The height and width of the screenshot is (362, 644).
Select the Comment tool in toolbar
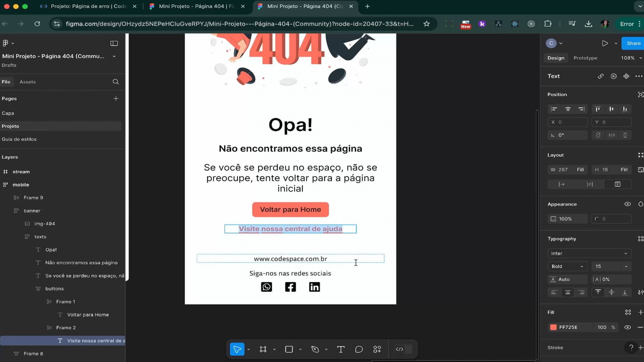pyautogui.click(x=359, y=349)
